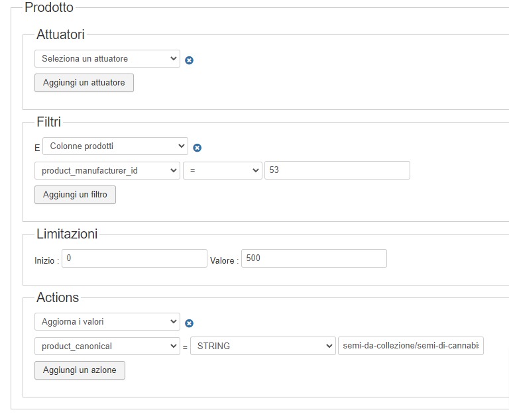This screenshot has width=509, height=420.
Task: Delete the Colonne prodotti filter row
Action: [197, 148]
